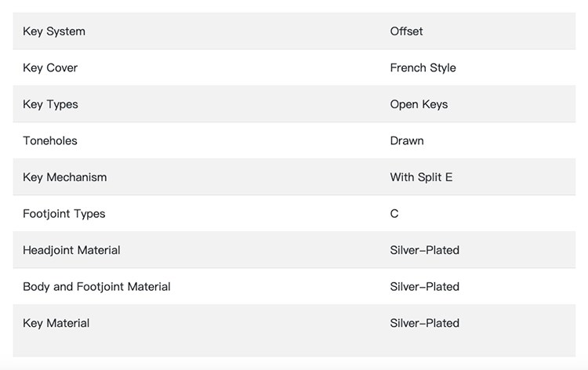The width and height of the screenshot is (588, 370).
Task: Click the Key Cover label
Action: point(50,68)
